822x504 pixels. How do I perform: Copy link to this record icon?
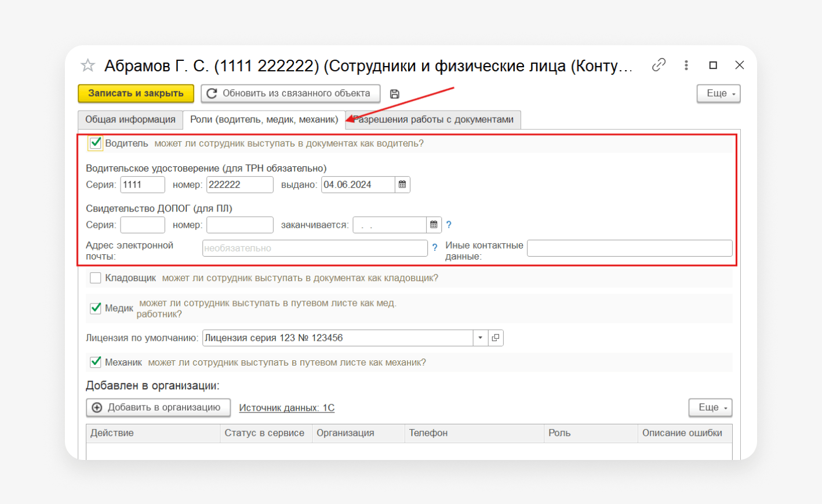point(659,65)
